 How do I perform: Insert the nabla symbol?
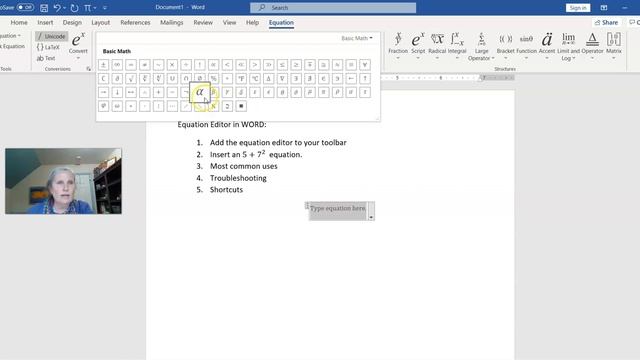282,78
